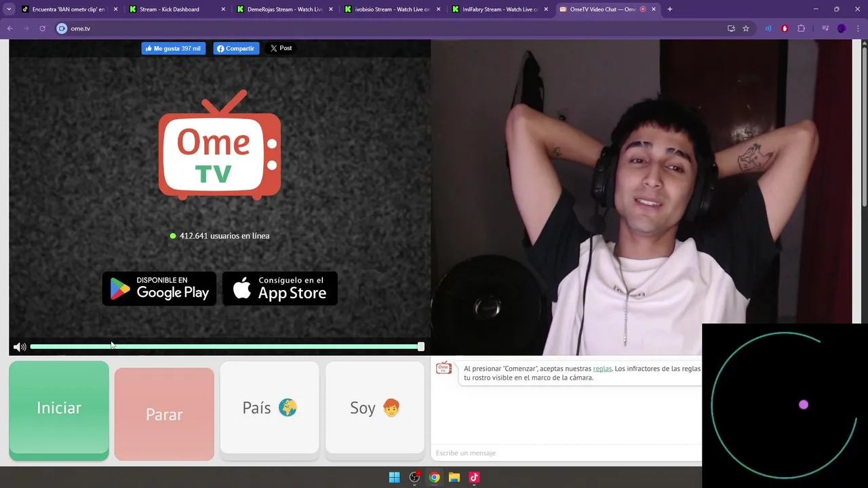Close the ImlFabry Stream tab
Viewport: 868px width, 488px height.
[546, 9]
